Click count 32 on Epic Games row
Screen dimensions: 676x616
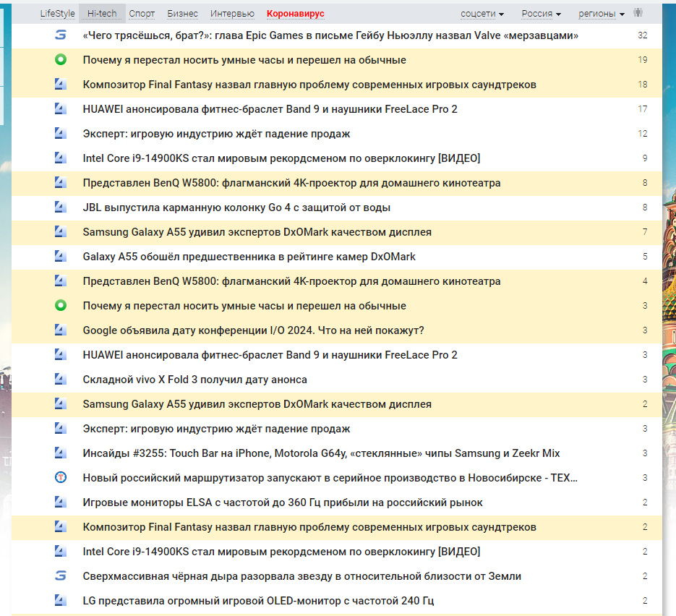[x=642, y=35]
